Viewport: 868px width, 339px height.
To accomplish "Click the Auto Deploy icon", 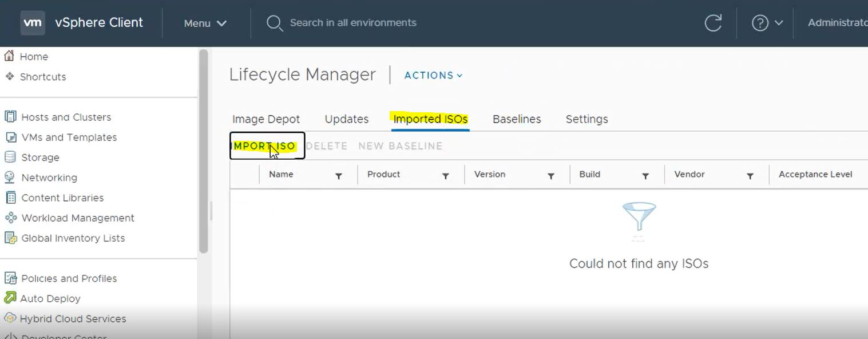I will [x=10, y=298].
